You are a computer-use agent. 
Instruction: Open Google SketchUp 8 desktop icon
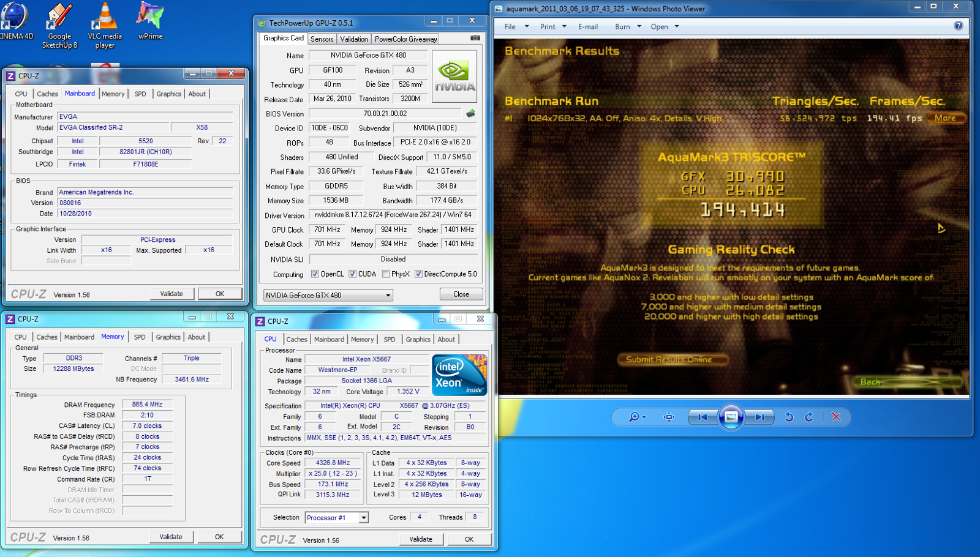(x=59, y=26)
